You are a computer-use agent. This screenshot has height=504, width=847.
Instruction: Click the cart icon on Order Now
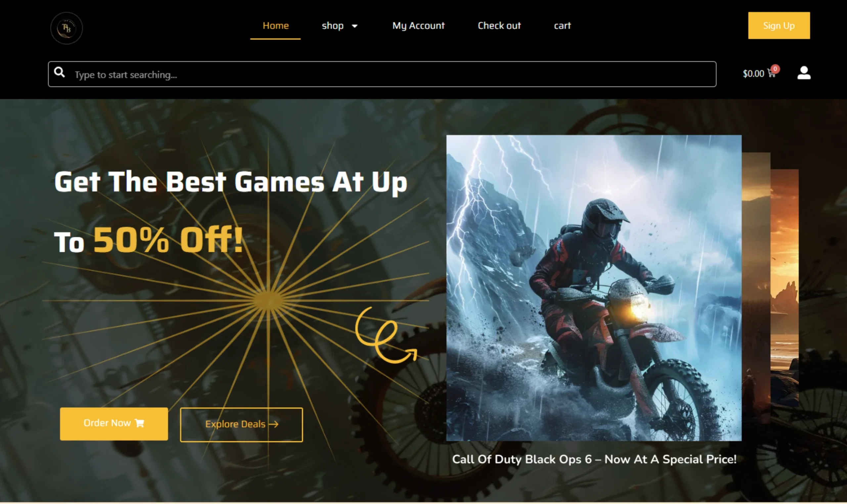click(x=139, y=423)
